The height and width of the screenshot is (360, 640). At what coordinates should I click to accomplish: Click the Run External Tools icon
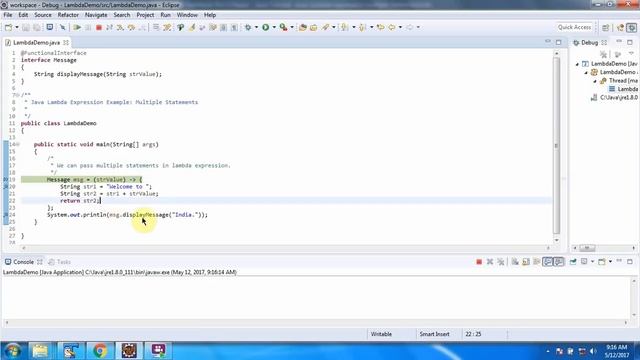pyautogui.click(x=283, y=27)
